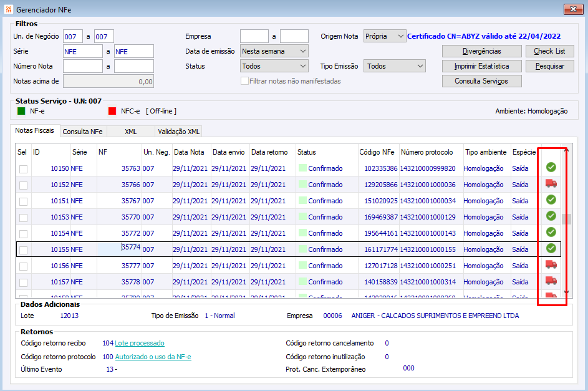Click red truck icon for NF 35778
Viewport: 588px width, 391px height.
551,281
